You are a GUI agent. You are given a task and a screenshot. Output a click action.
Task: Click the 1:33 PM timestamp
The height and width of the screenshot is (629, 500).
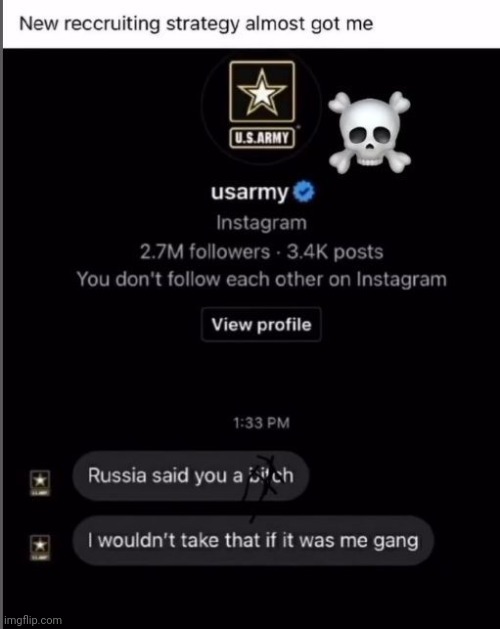[261, 423]
